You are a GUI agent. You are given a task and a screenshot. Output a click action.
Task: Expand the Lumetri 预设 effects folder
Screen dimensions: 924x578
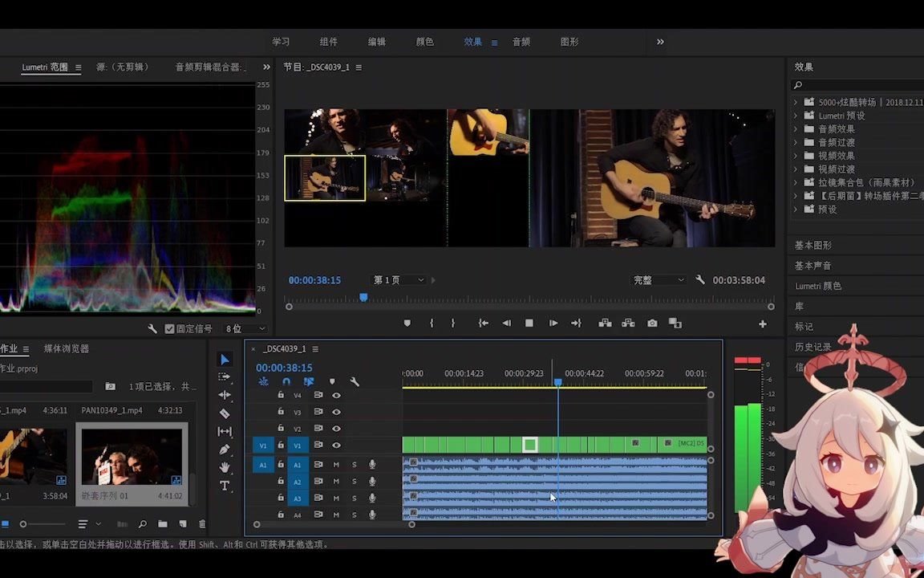[796, 116]
